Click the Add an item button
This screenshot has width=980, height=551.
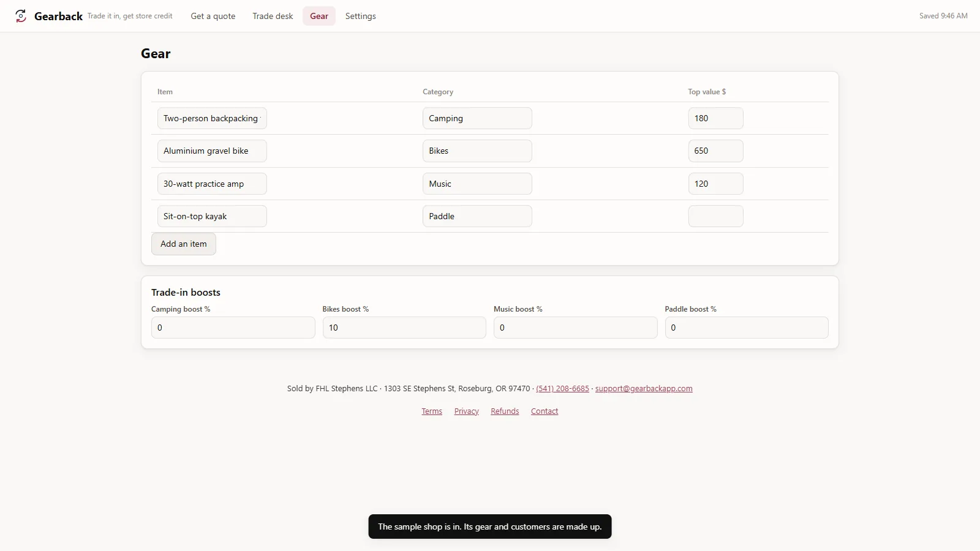pos(184,244)
